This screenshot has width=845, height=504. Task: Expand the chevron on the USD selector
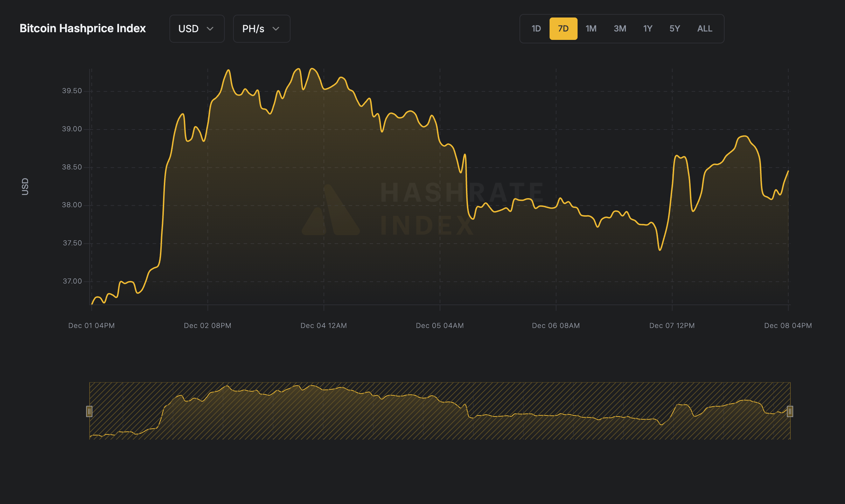210,29
